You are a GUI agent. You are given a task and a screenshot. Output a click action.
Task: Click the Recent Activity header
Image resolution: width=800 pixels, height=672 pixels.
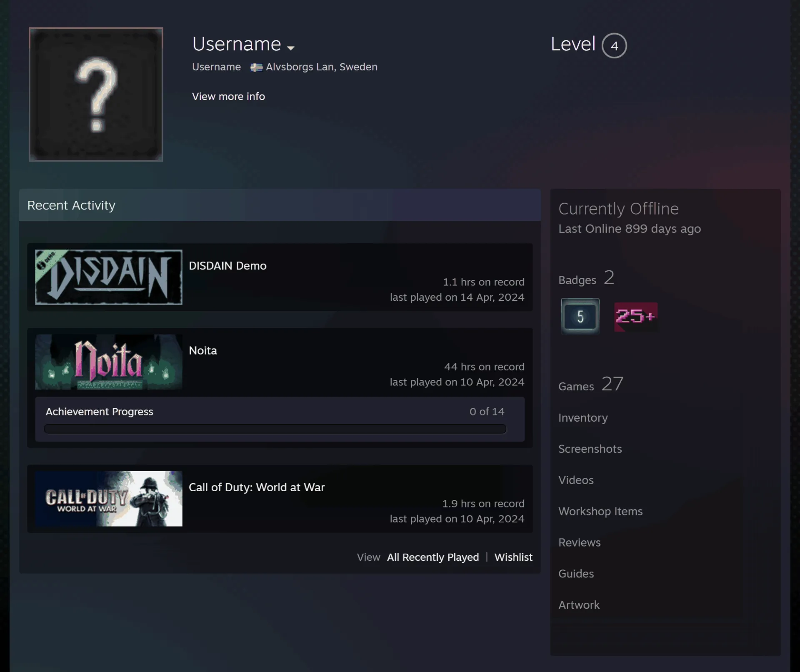tap(280, 205)
